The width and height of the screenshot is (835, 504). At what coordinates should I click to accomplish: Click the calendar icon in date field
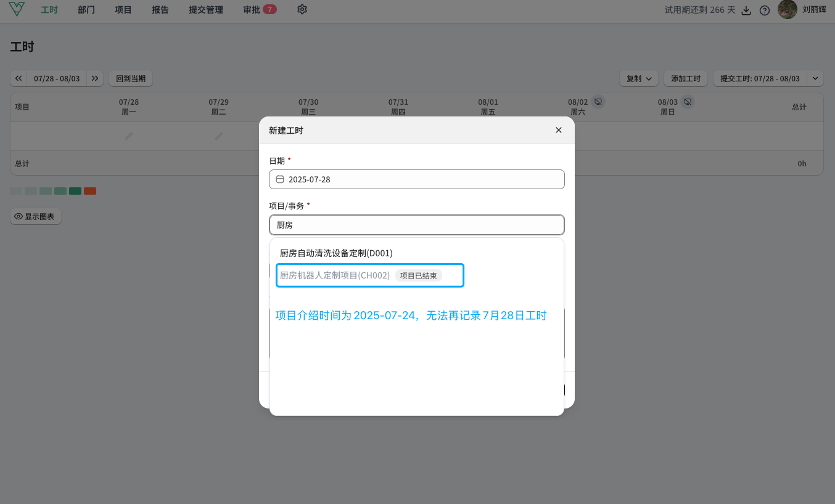[x=280, y=179]
